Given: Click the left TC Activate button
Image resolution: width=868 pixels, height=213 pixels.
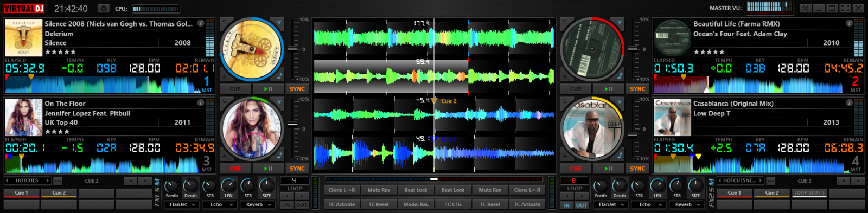Looking at the screenshot, I should click(x=342, y=204).
